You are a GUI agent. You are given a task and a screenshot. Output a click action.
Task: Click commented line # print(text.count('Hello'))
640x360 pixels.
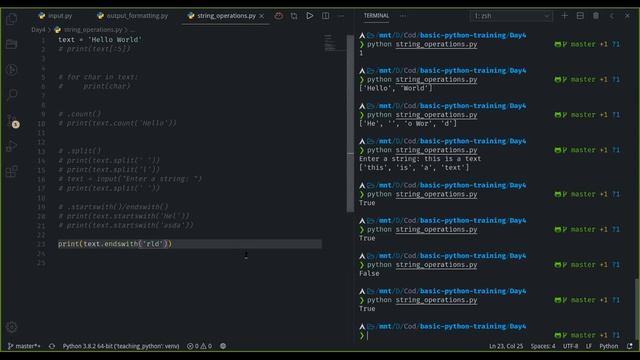click(118, 123)
